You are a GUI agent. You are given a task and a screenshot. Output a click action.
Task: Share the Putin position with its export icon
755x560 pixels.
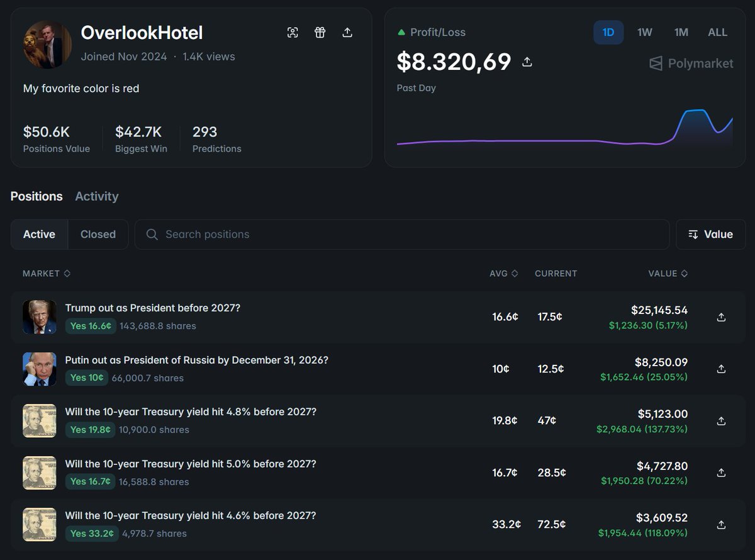pyautogui.click(x=721, y=369)
